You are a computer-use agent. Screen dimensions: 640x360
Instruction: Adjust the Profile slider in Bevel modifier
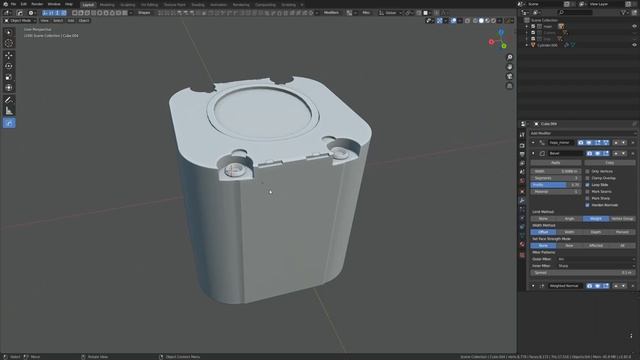point(556,185)
